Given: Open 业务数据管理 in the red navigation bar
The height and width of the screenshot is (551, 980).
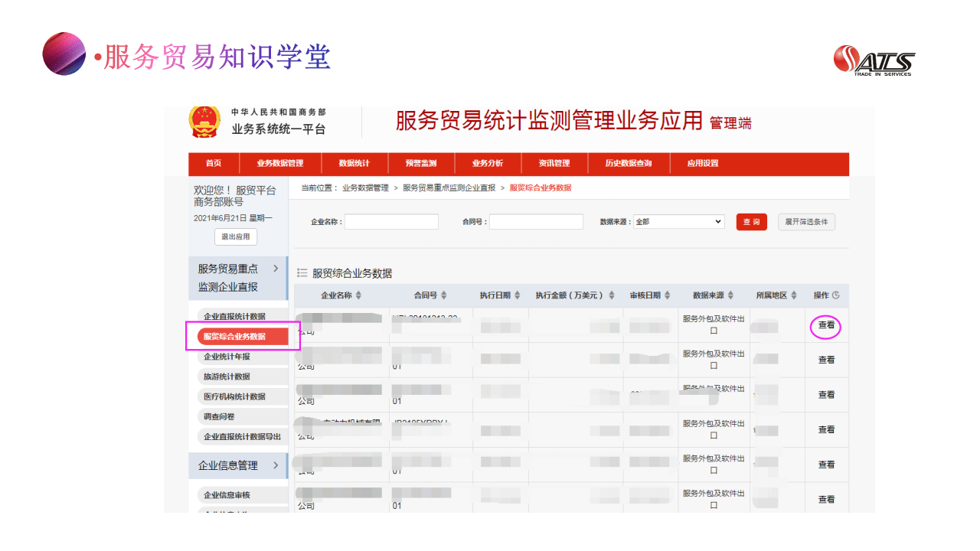Looking at the screenshot, I should click(280, 164).
